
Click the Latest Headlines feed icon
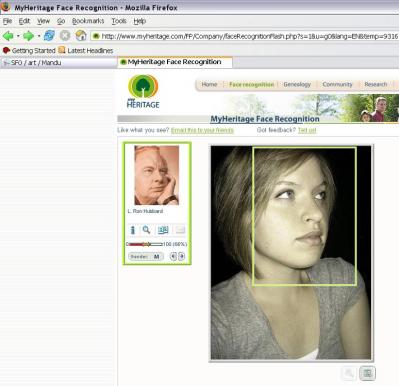point(62,50)
